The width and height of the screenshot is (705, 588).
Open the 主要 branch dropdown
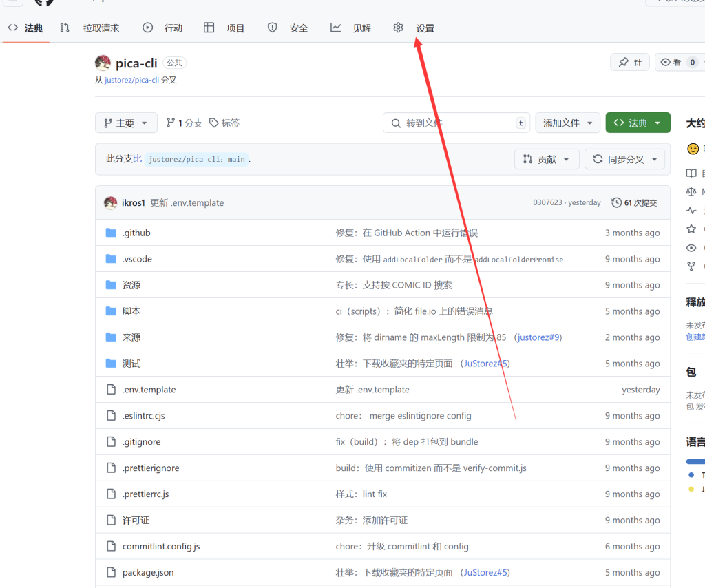click(127, 123)
